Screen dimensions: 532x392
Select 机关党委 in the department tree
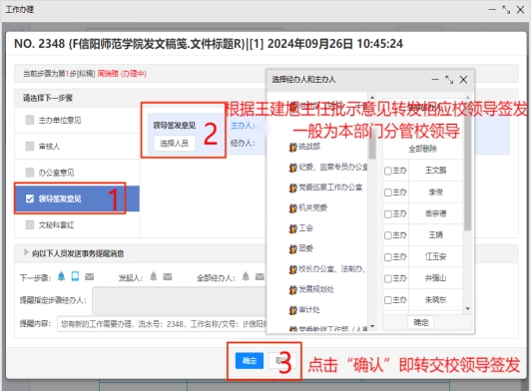[x=312, y=207]
